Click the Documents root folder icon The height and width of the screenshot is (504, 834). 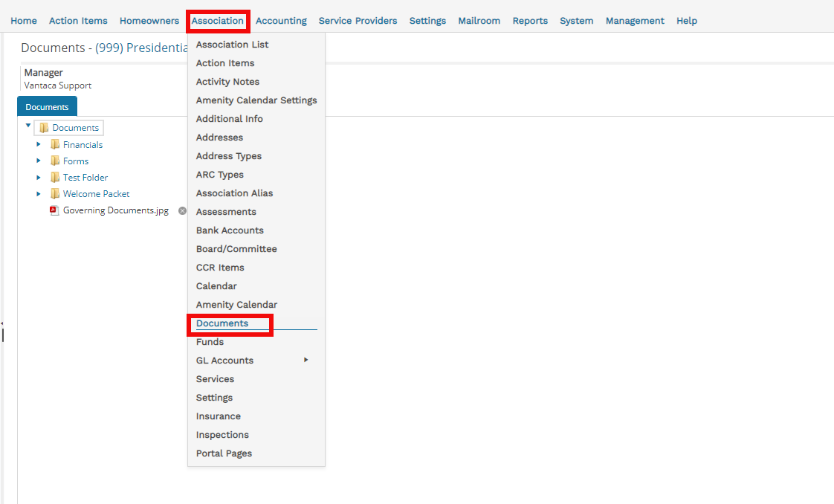click(x=44, y=128)
